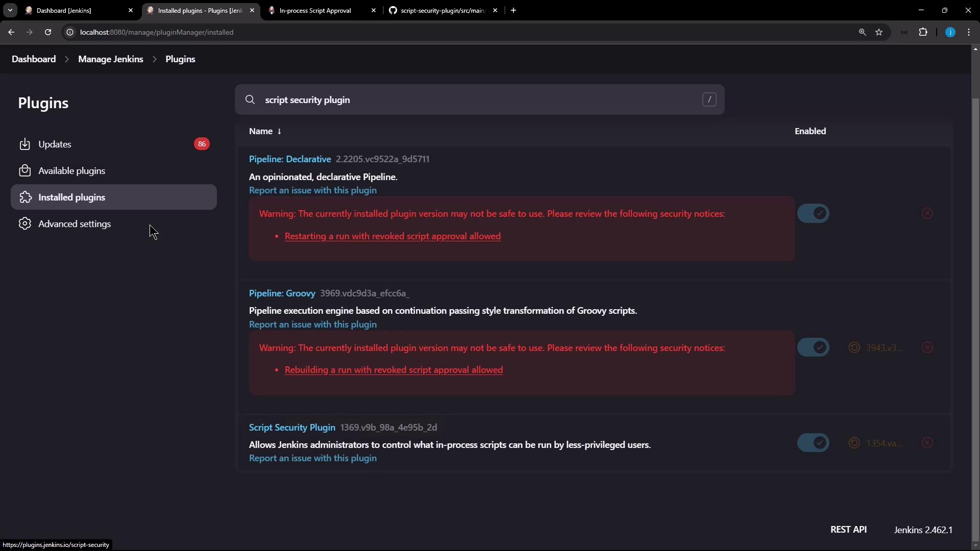This screenshot has width=980, height=551.
Task: Expand the Manage Jenkins breadcrumb chevron
Action: (x=154, y=59)
